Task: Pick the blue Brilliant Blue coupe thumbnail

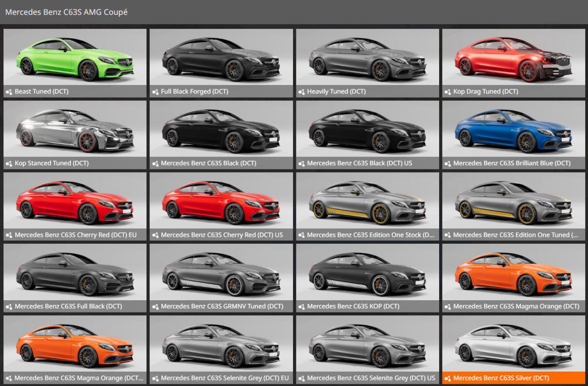Action: pos(513,129)
